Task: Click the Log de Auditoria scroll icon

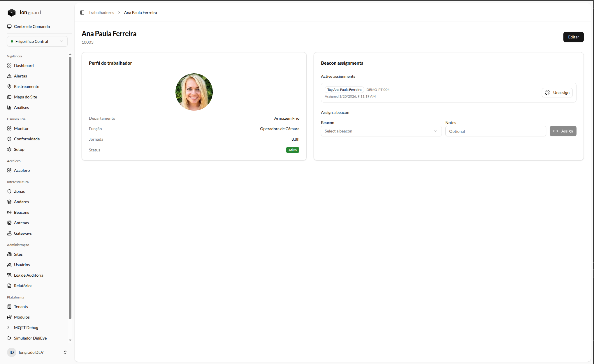Action: click(9, 275)
